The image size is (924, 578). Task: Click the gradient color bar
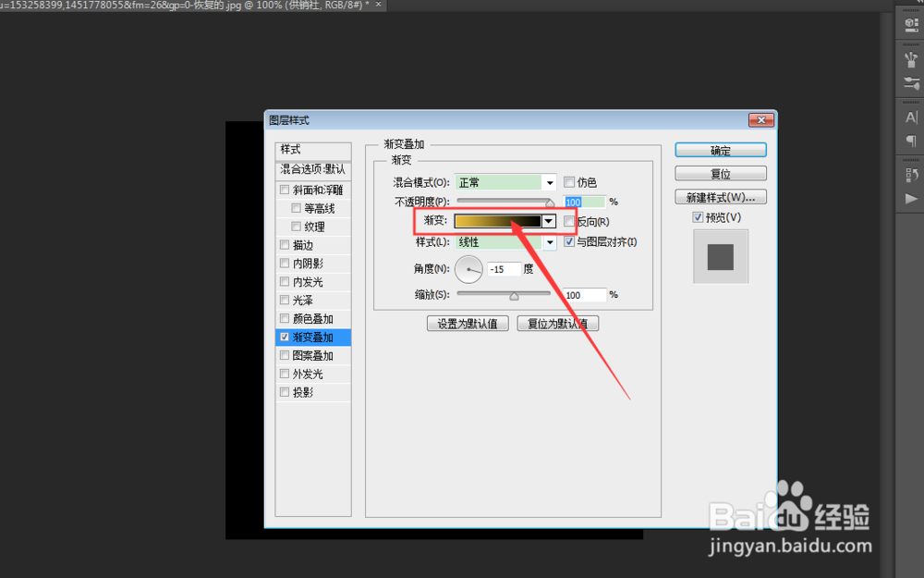(497, 221)
